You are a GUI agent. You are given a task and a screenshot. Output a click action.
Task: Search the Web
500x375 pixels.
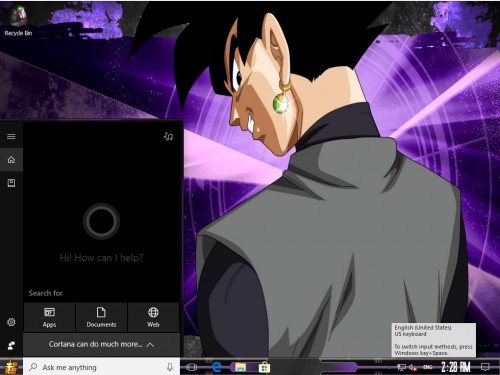pyautogui.click(x=153, y=317)
